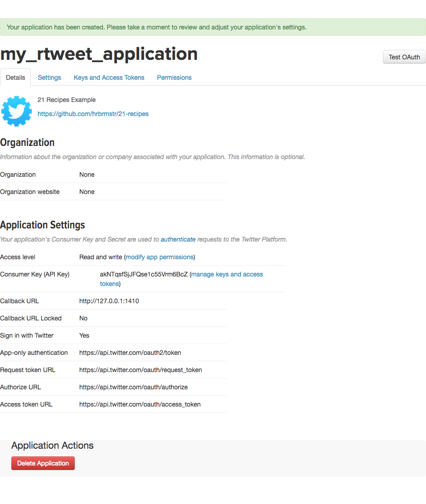The height and width of the screenshot is (504, 426).
Task: Open Keys and Access Tokens tab
Action: tap(109, 78)
